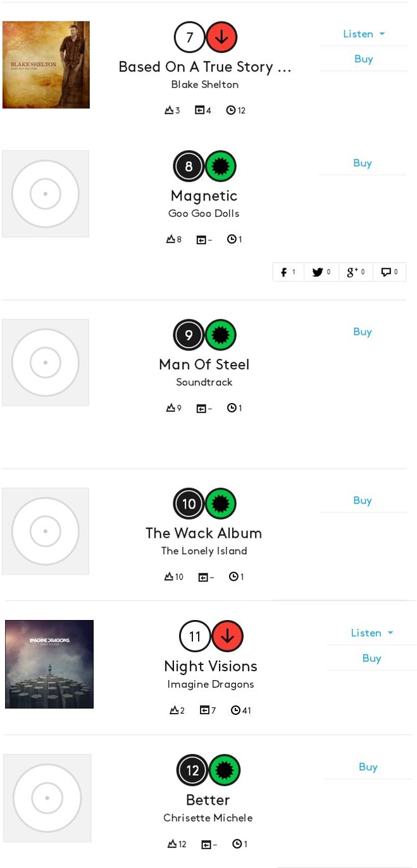
Task: Expand the Listen dropdown for Blake Shelton album
Action: (364, 34)
